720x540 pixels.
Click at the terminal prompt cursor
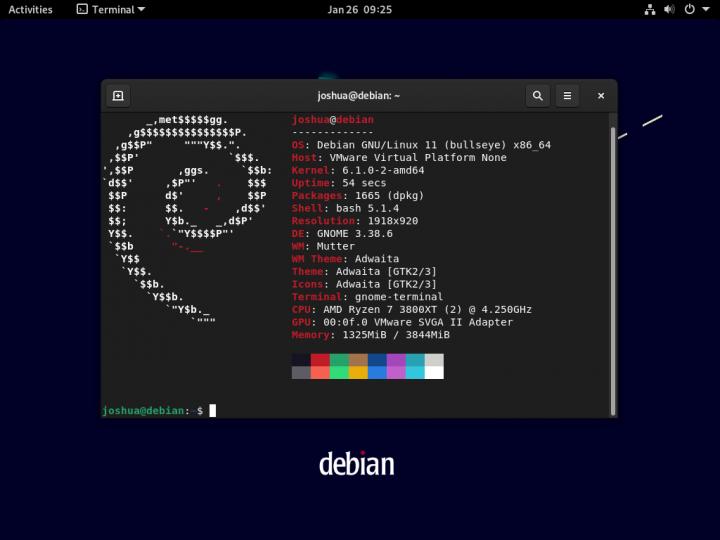click(212, 410)
